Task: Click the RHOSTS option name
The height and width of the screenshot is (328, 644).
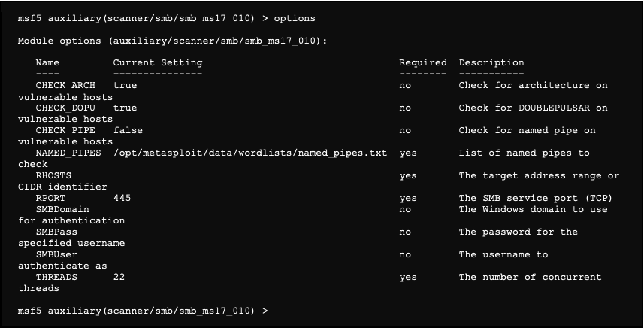Action: click(x=53, y=176)
